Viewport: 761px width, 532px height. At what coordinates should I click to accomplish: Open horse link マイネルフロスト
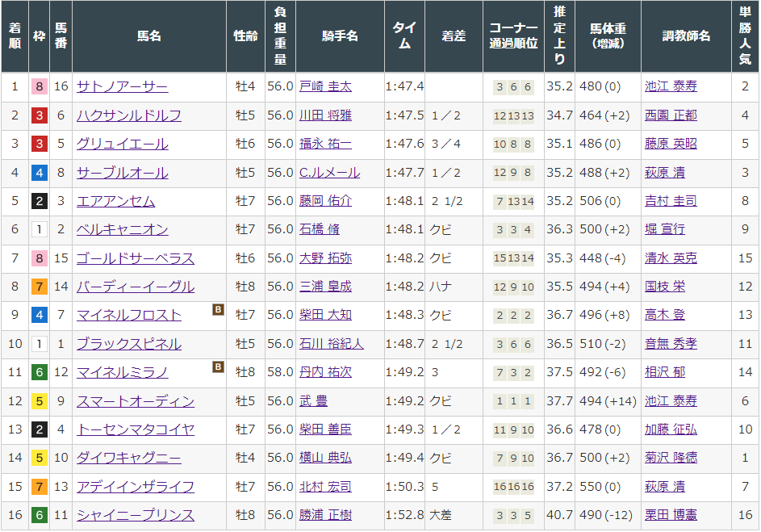coord(129,315)
